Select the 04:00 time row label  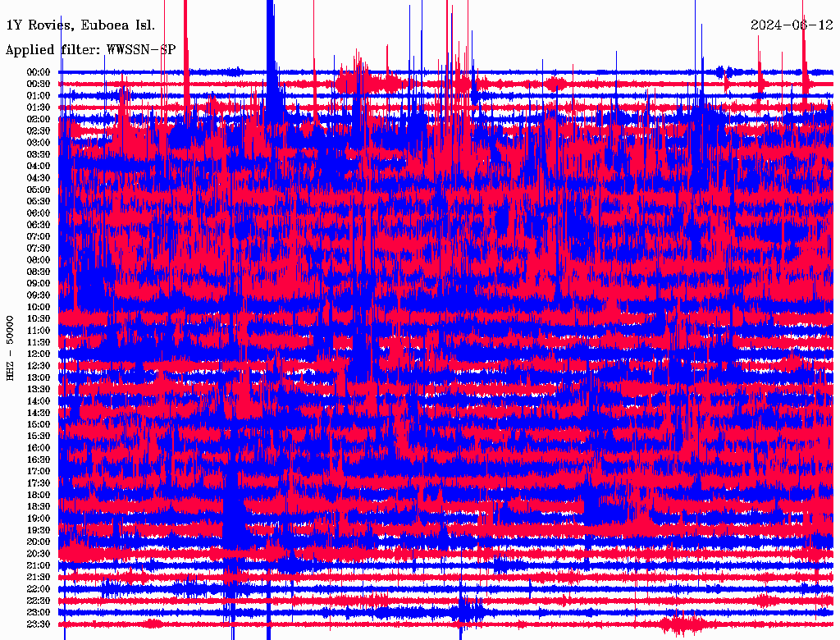click(x=39, y=167)
